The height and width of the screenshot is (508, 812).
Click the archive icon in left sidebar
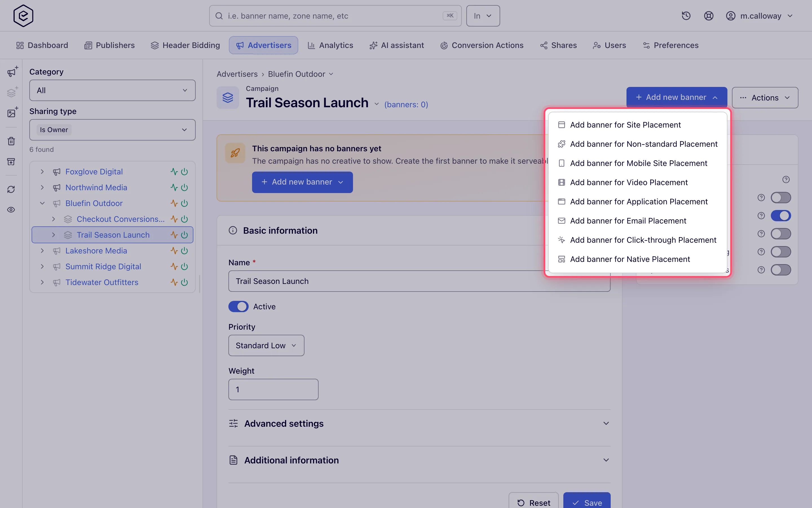click(11, 162)
